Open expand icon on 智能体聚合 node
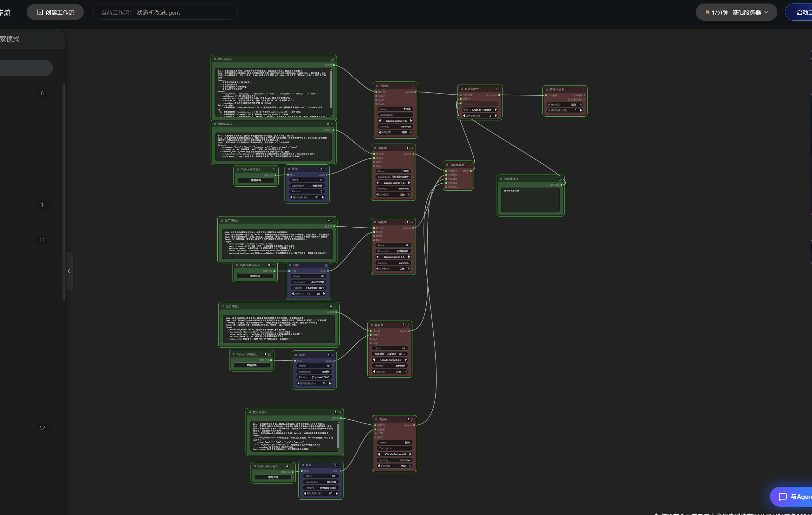The height and width of the screenshot is (515, 812). (x=498, y=89)
